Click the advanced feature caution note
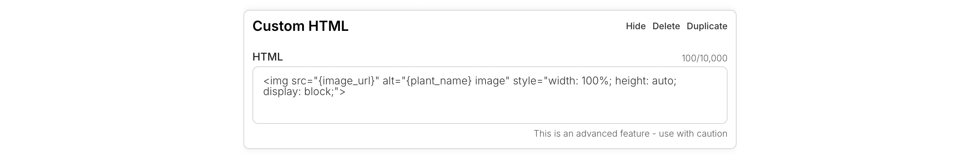 630,134
